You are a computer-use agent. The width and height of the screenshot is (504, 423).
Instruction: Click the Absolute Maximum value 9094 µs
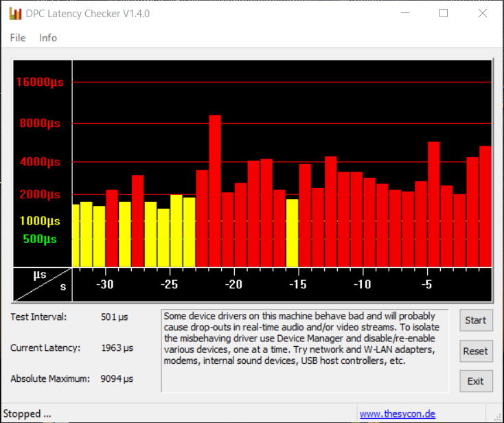pyautogui.click(x=117, y=378)
